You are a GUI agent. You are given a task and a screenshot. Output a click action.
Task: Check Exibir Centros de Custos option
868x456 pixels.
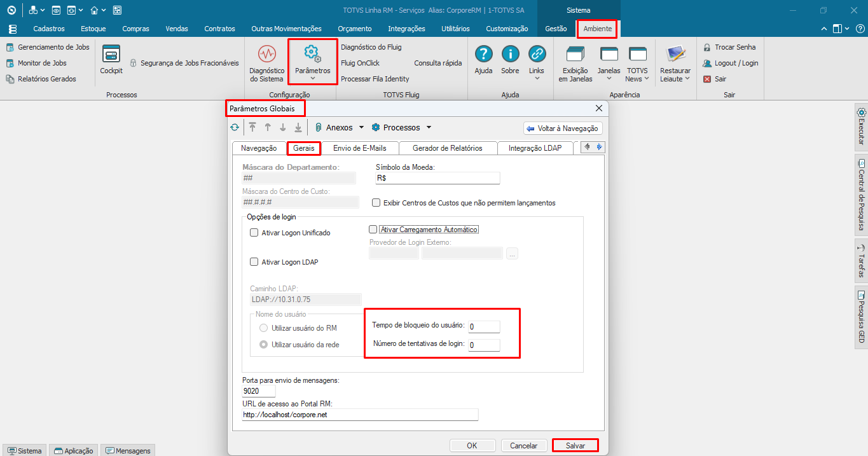point(376,203)
